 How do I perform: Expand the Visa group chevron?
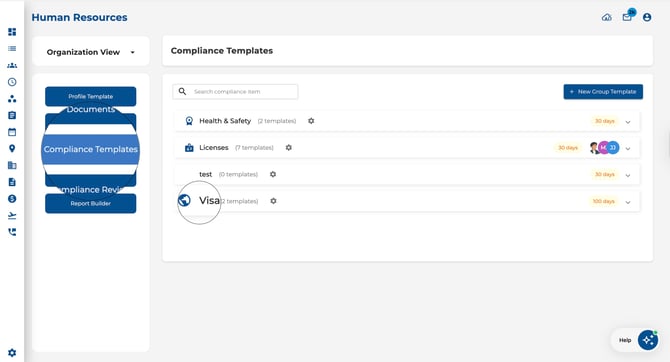pyautogui.click(x=628, y=203)
